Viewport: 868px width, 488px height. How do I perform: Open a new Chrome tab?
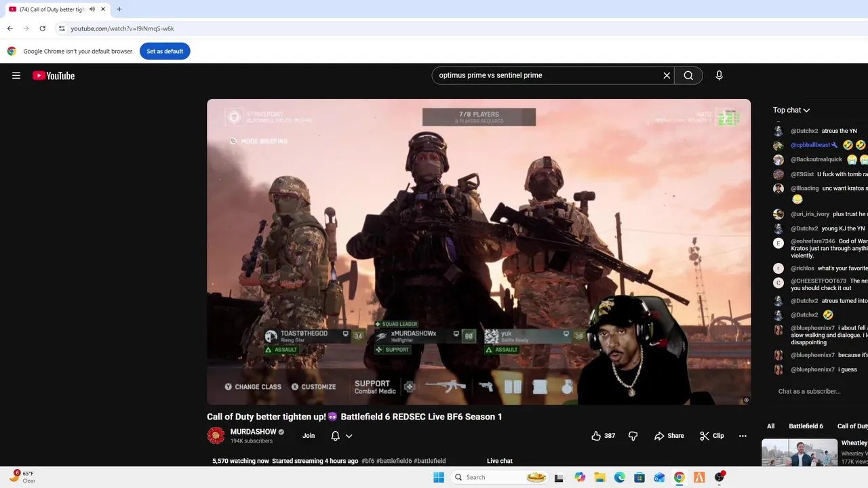[119, 9]
